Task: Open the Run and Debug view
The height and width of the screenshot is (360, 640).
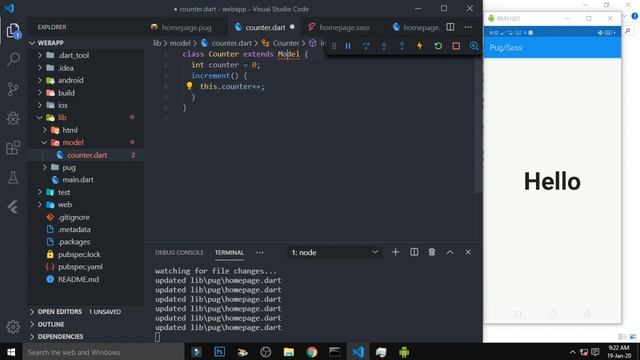Action: click(13, 118)
